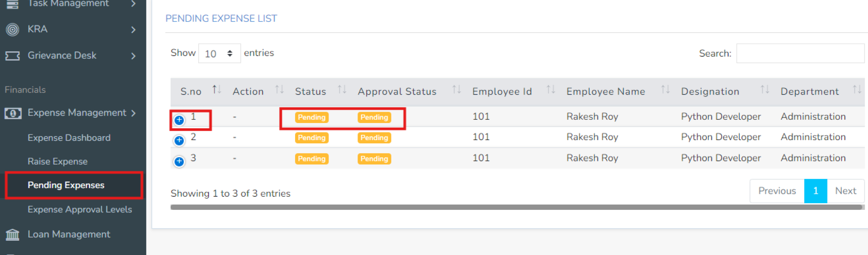
Task: Click the Next pagination button
Action: (846, 191)
